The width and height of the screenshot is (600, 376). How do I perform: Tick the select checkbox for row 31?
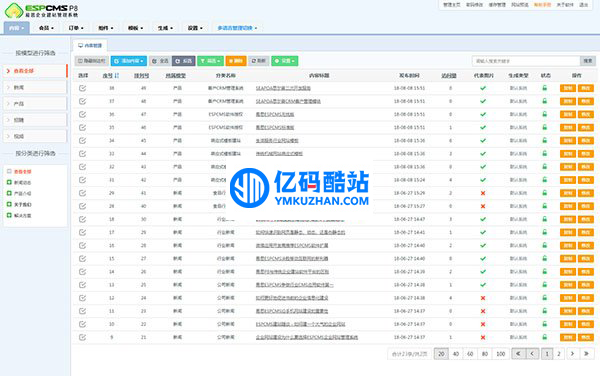click(82, 180)
